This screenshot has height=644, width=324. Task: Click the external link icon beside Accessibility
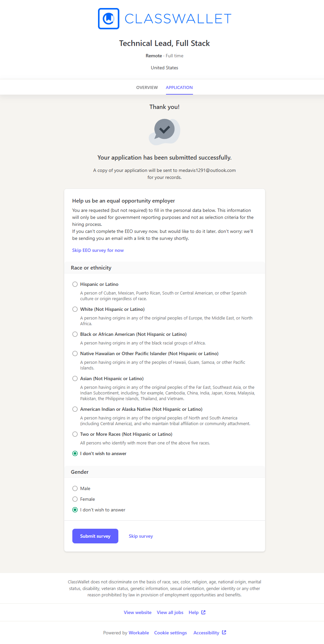[224, 632]
